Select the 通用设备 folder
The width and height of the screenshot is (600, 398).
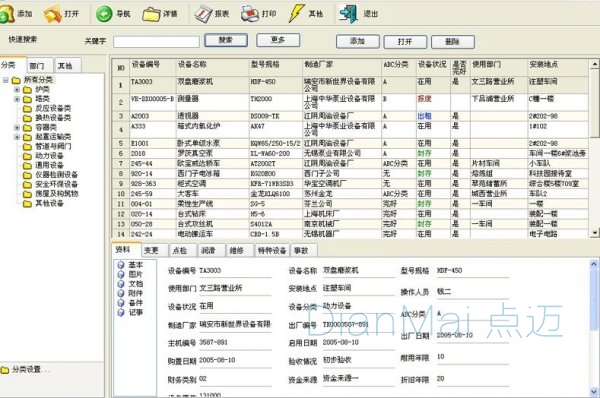click(x=43, y=165)
